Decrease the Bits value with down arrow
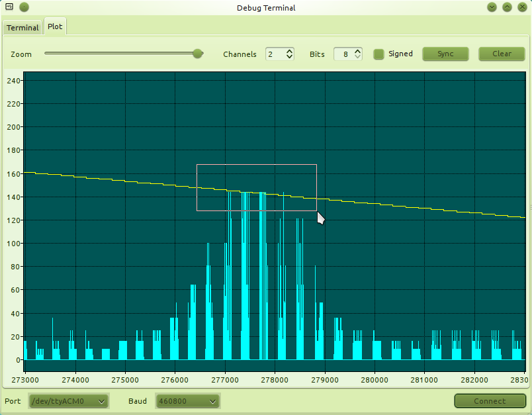Viewport: 532px width, 415px height. click(x=357, y=57)
